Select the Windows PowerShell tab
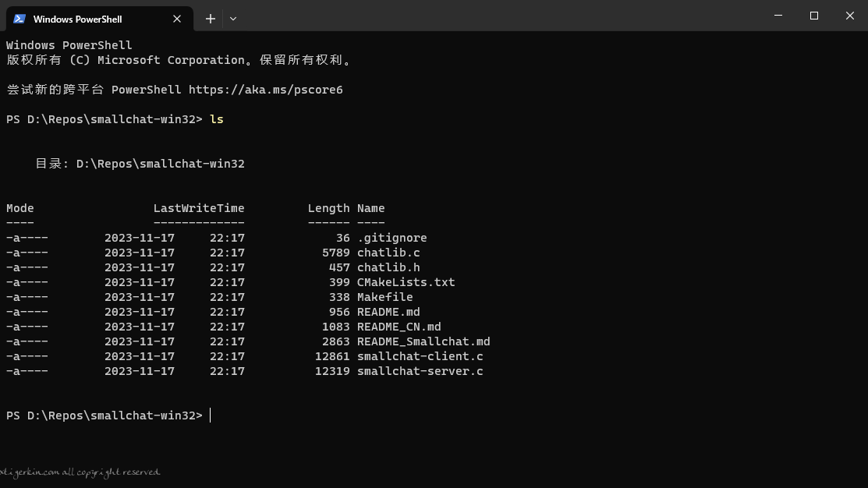 pos(100,19)
